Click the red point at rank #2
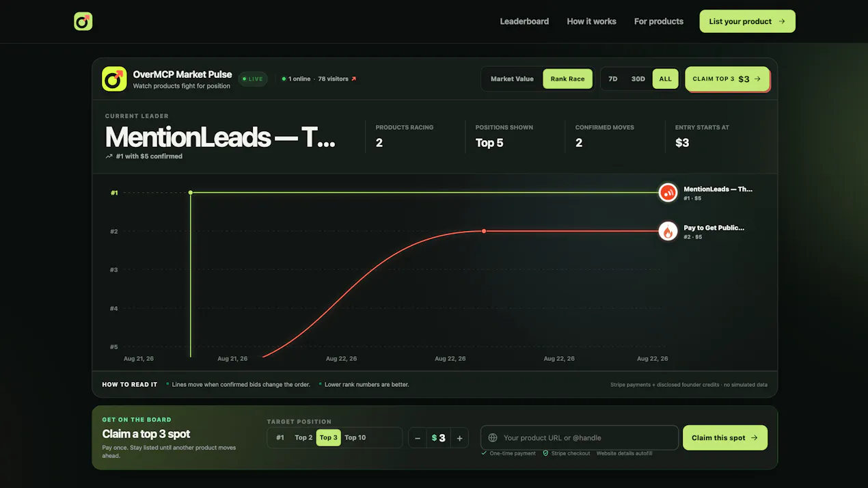The height and width of the screenshot is (488, 868). pos(484,231)
